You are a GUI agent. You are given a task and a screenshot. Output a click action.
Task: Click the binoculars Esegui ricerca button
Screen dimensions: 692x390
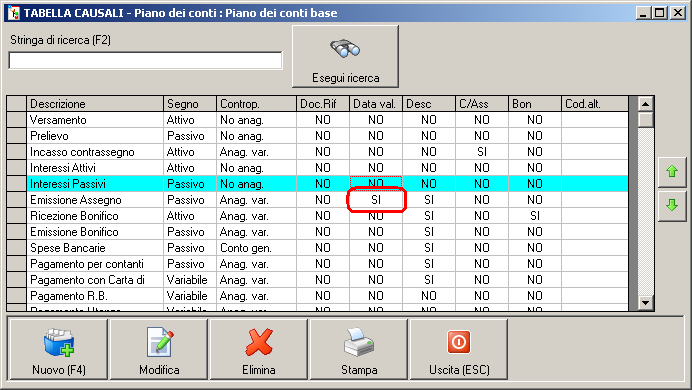[345, 56]
